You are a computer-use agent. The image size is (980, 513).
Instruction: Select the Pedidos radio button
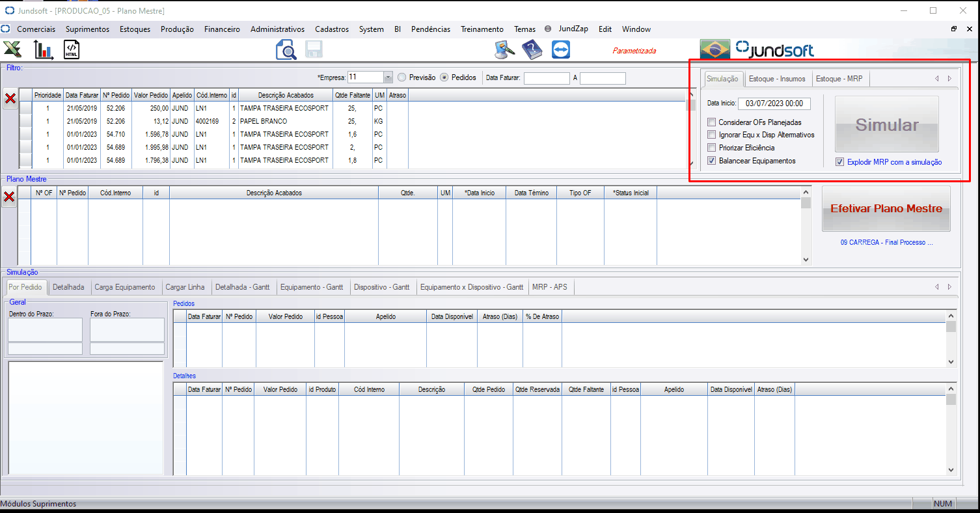(x=444, y=77)
